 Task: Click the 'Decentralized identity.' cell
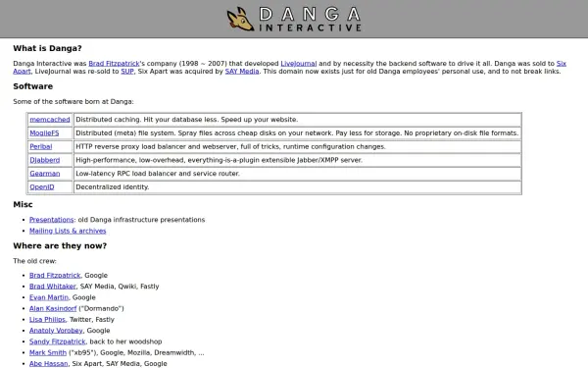click(x=297, y=187)
